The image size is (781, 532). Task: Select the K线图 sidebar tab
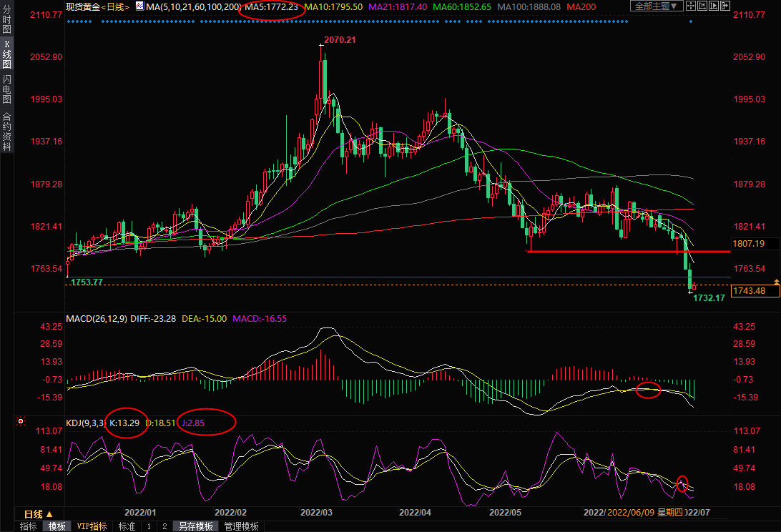point(6,54)
